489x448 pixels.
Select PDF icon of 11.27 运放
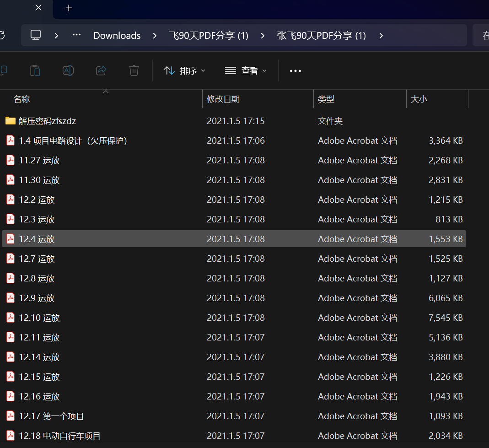[11, 160]
